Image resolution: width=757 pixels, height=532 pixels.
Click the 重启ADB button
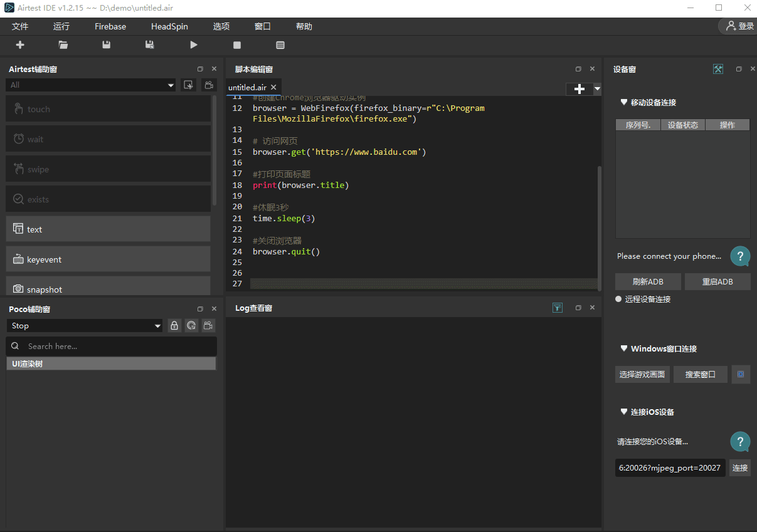tap(717, 281)
